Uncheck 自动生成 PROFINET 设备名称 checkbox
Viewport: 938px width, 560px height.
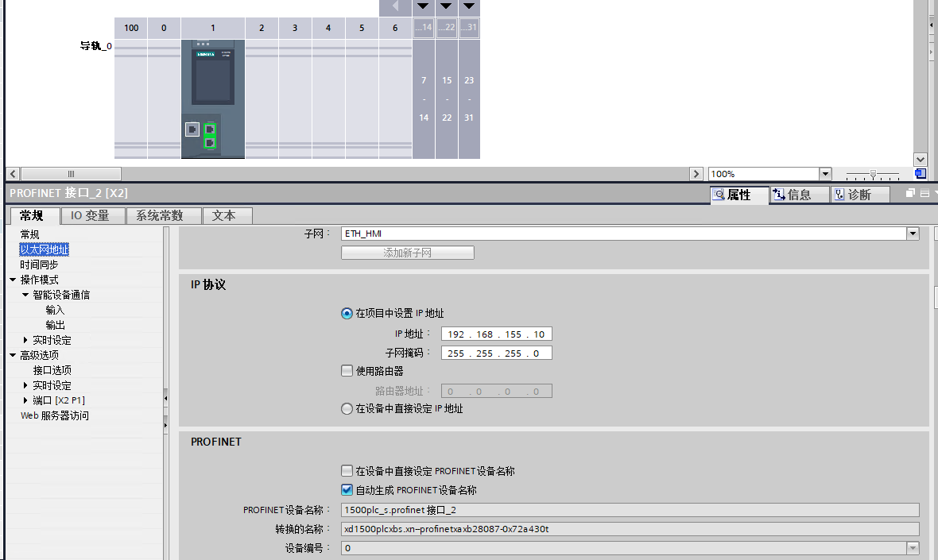347,490
